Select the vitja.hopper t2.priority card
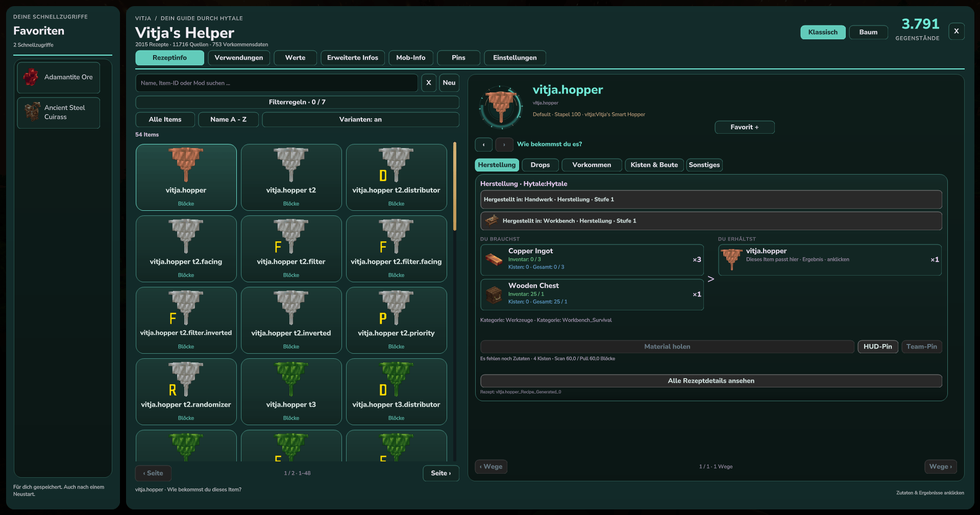980x515 pixels. click(396, 320)
